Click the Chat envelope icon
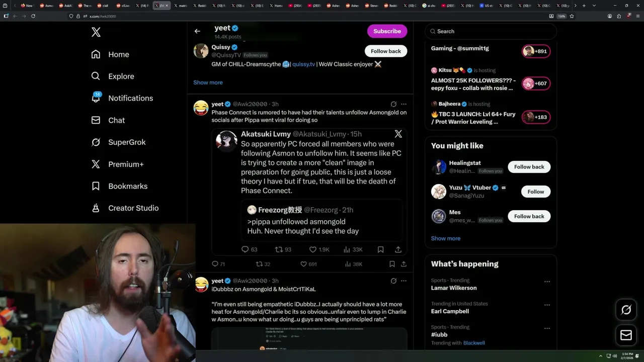The width and height of the screenshot is (644, 362). pos(96,120)
